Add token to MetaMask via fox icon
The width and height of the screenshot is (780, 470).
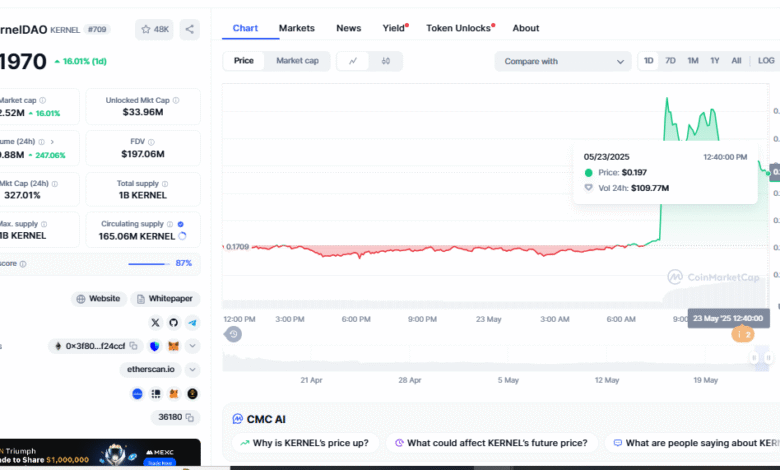coord(173,346)
